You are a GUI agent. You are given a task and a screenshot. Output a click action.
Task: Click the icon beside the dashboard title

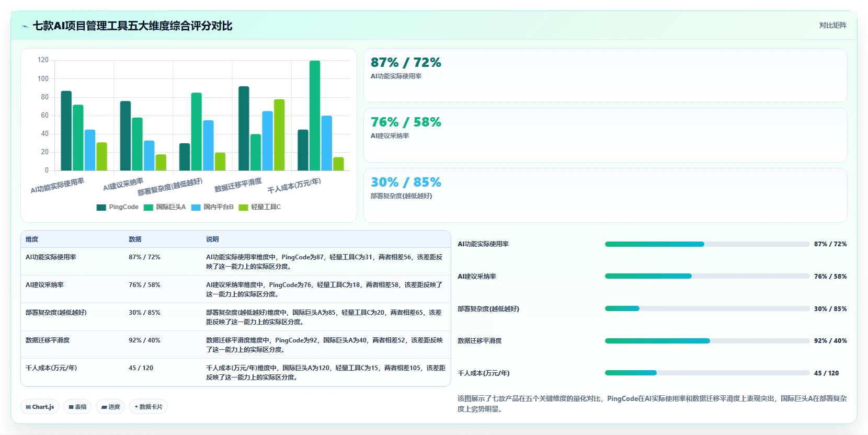click(x=25, y=26)
